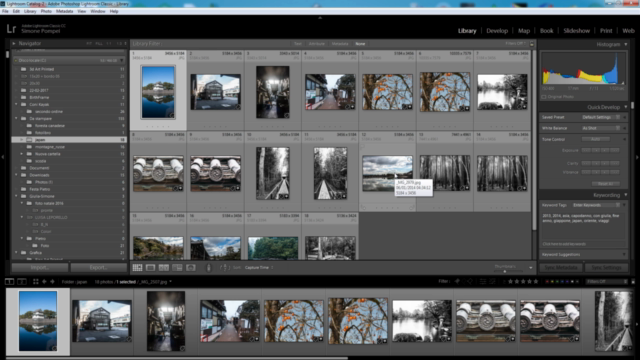Choose Metadata in Library Filter bar
The image size is (640, 360).
tap(340, 44)
